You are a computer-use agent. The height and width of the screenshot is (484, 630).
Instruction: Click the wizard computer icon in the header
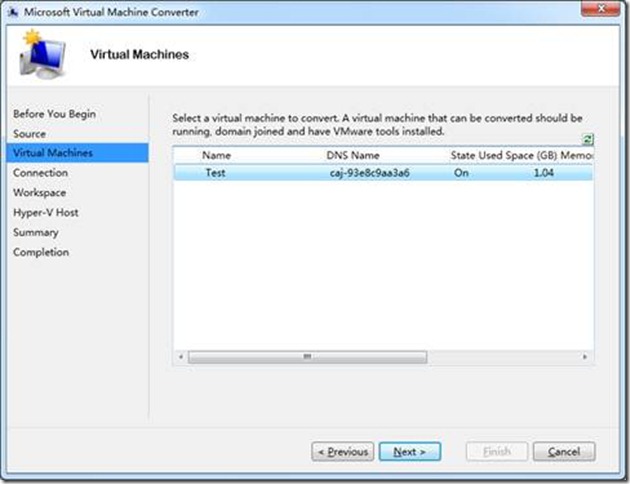(x=42, y=55)
